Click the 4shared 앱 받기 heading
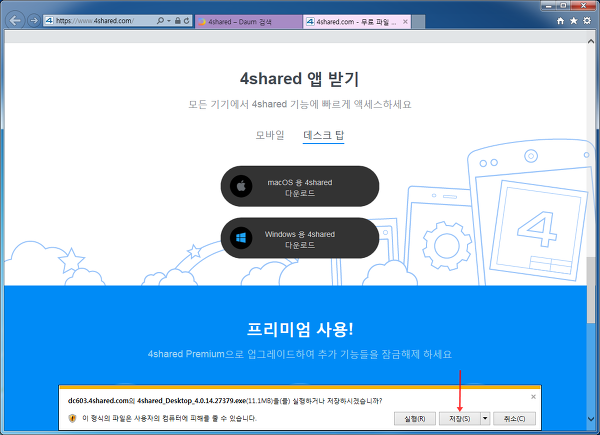 click(300, 79)
